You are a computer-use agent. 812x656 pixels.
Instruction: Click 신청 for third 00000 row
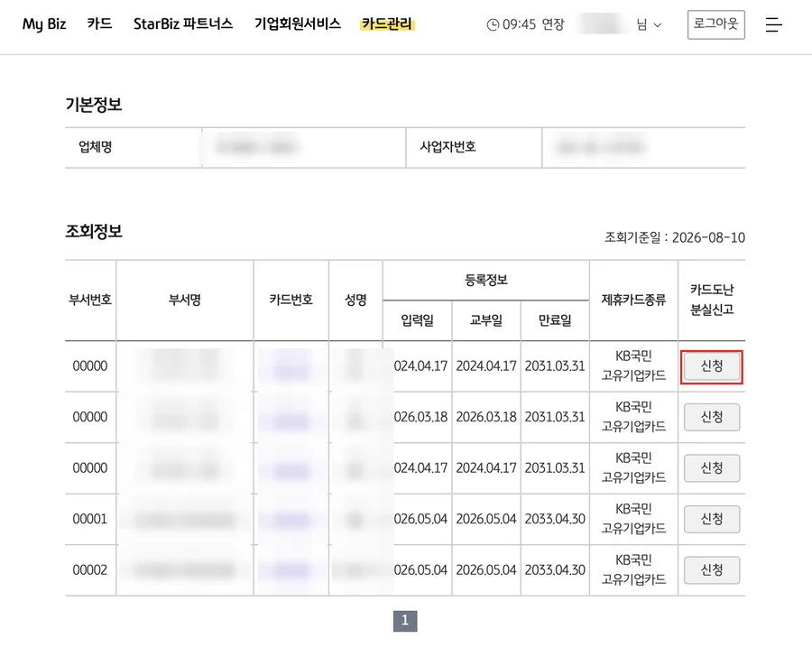pos(712,468)
